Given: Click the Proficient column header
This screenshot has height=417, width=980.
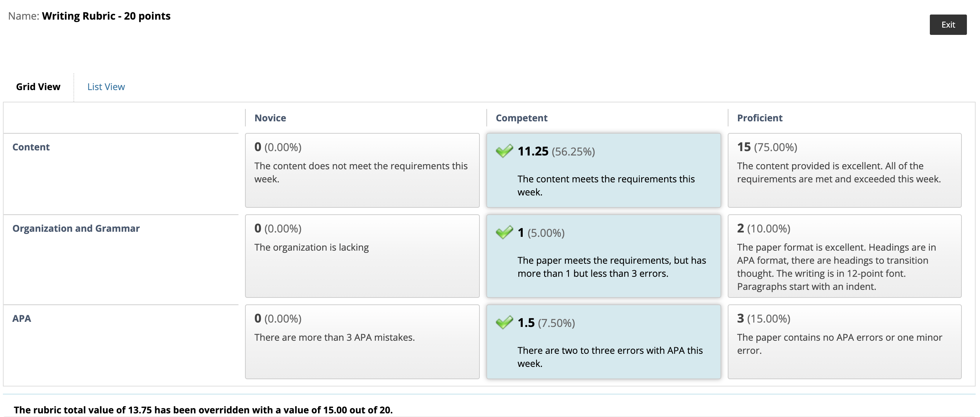Looking at the screenshot, I should (x=759, y=118).
